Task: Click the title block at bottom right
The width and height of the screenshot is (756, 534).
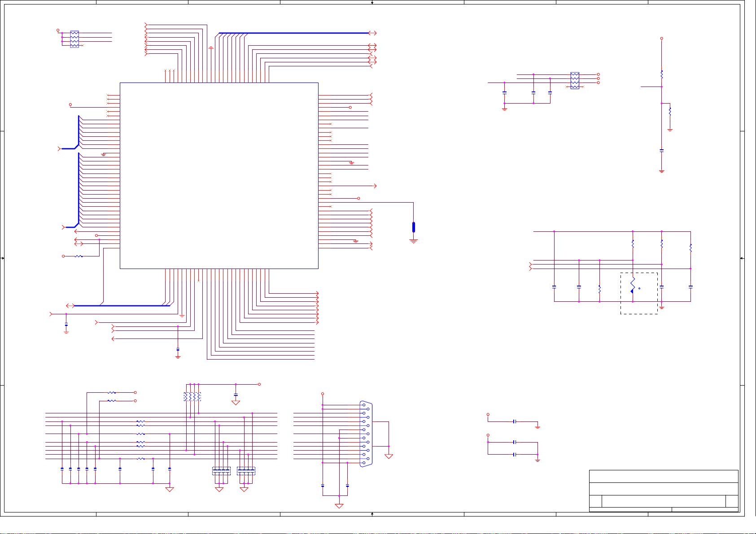Action: click(663, 491)
